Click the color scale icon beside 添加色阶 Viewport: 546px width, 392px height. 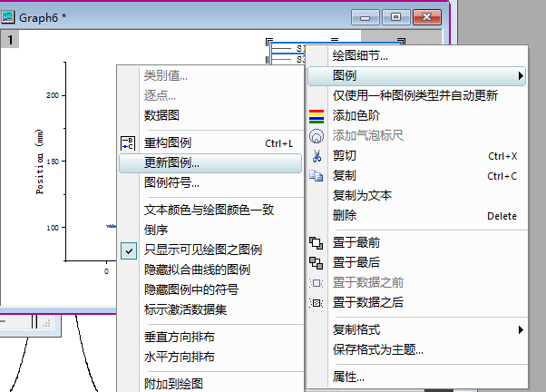click(317, 115)
